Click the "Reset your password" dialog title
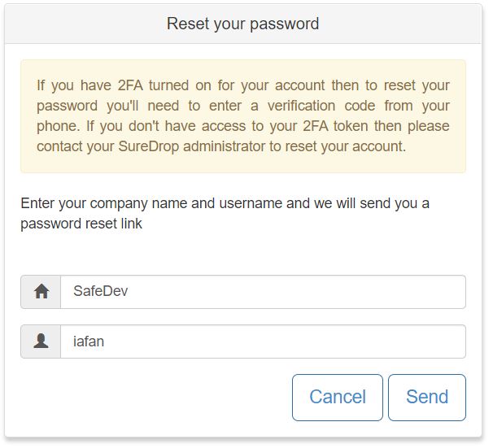 click(x=242, y=24)
